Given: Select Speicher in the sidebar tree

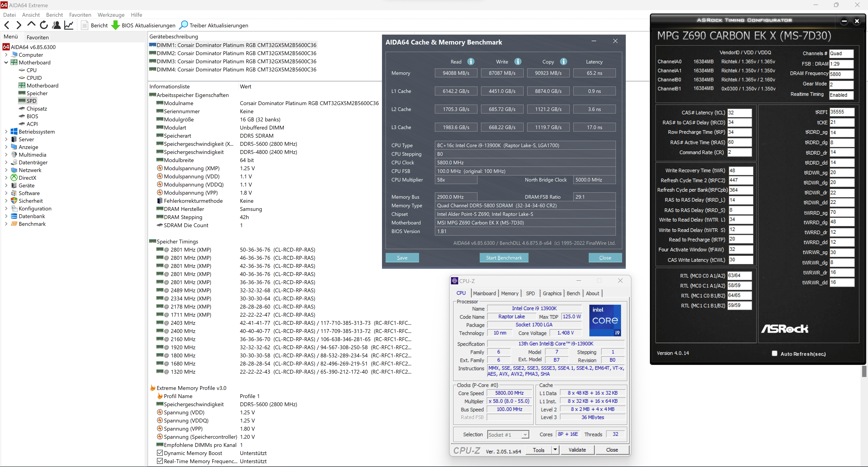Looking at the screenshot, I should [37, 93].
